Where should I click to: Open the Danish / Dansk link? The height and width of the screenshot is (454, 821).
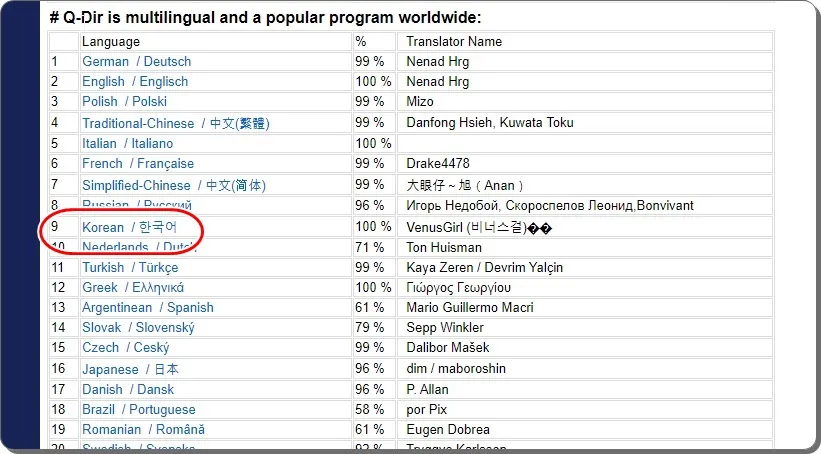coord(128,390)
